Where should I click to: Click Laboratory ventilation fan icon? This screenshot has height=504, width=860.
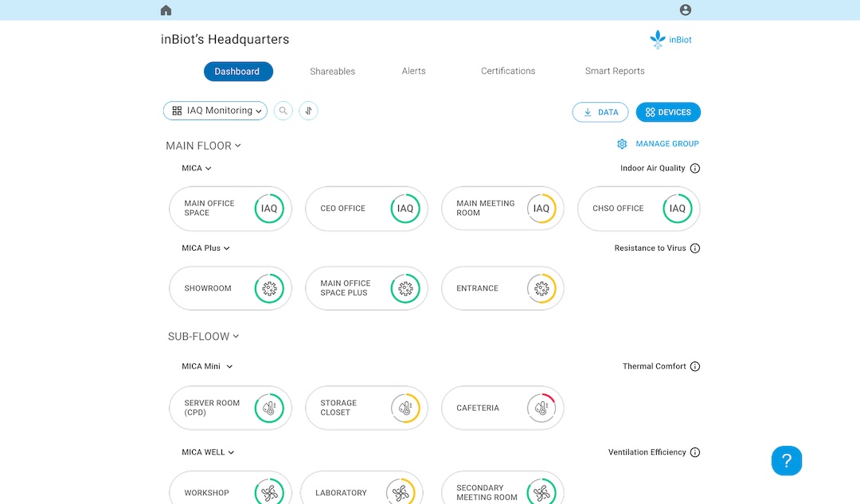pos(401,493)
